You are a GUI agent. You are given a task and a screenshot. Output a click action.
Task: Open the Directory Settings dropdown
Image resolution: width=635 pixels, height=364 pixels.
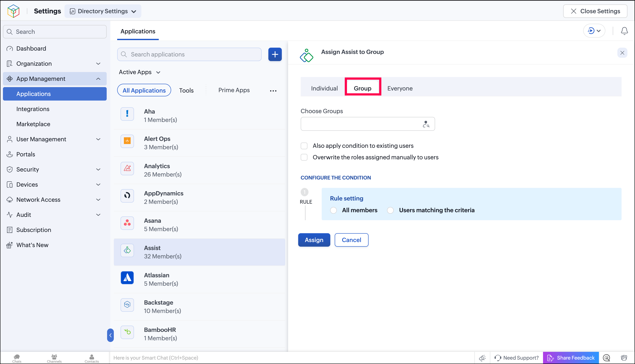coord(103,11)
